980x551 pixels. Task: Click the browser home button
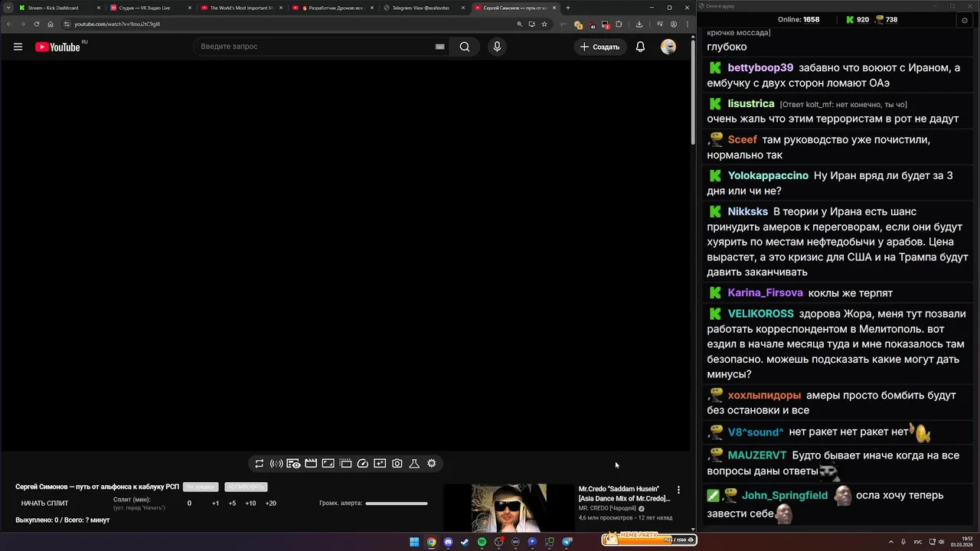pos(51,24)
